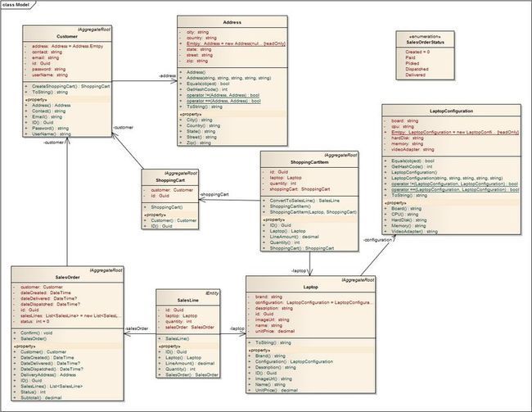Click '-customer' label near ShoppingCart connector
532x412 pixels.
click(x=123, y=128)
